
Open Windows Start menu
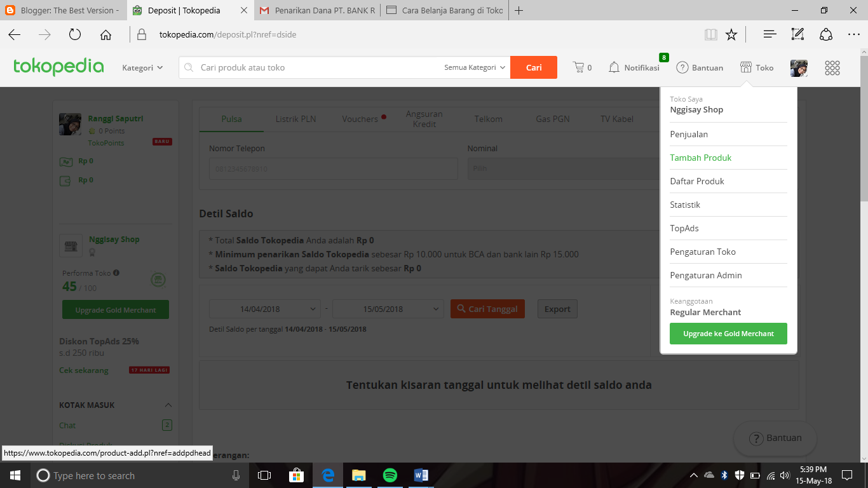pos(15,475)
